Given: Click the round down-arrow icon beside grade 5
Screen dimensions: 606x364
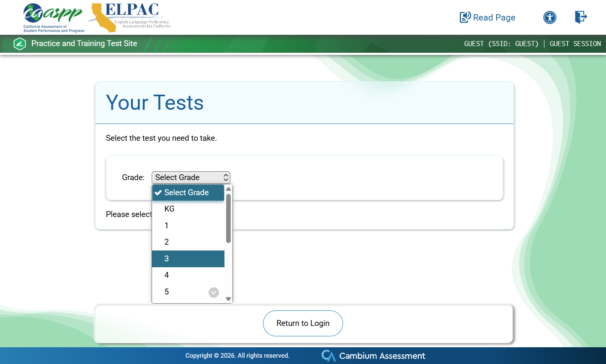Looking at the screenshot, I should click(x=214, y=292).
